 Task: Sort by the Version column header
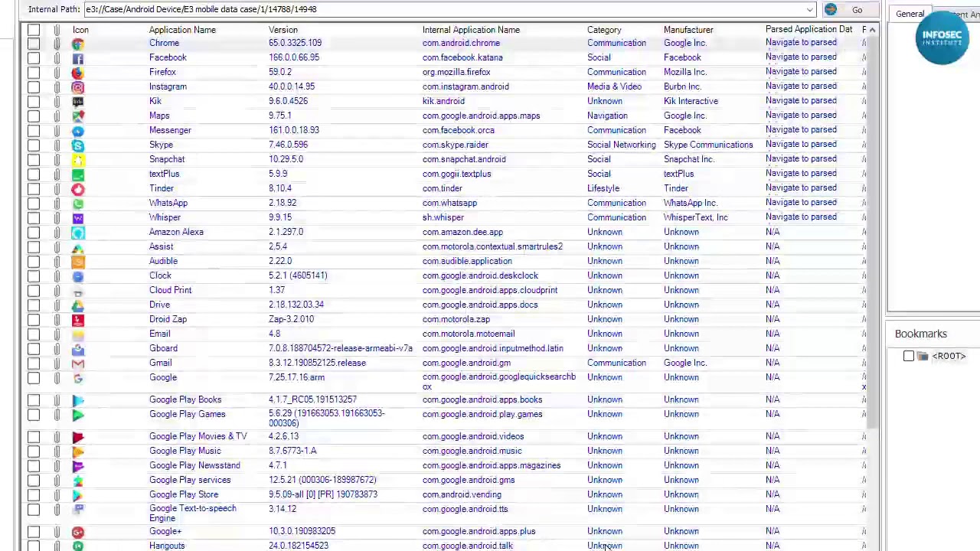click(283, 30)
